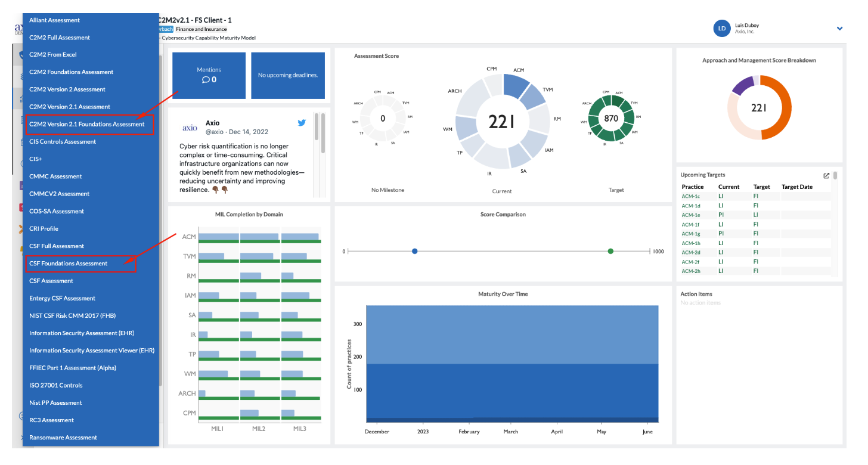
Task: Click the No upcoming deadlines tile
Action: tap(288, 75)
